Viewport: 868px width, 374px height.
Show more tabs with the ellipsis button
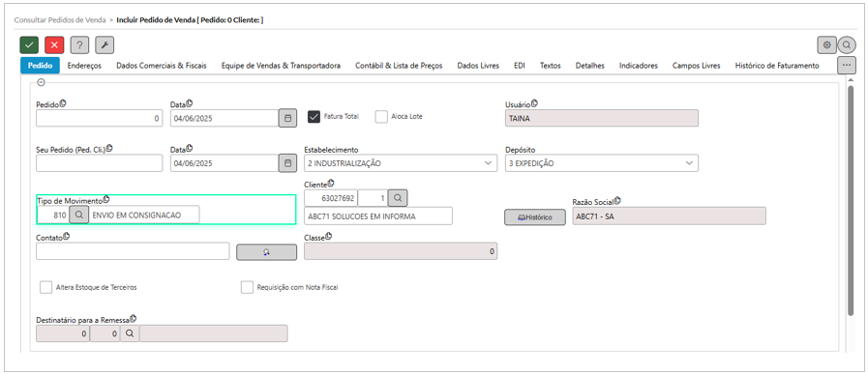tap(846, 65)
